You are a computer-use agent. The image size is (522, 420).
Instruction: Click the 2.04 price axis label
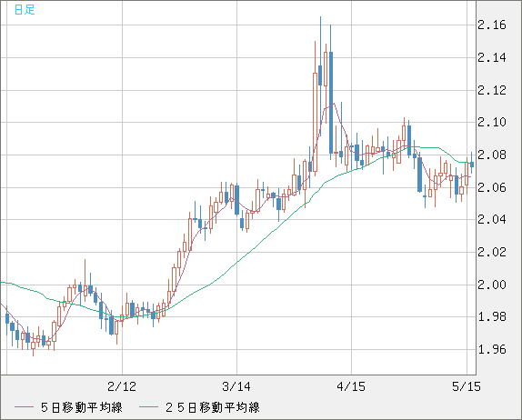492,219
